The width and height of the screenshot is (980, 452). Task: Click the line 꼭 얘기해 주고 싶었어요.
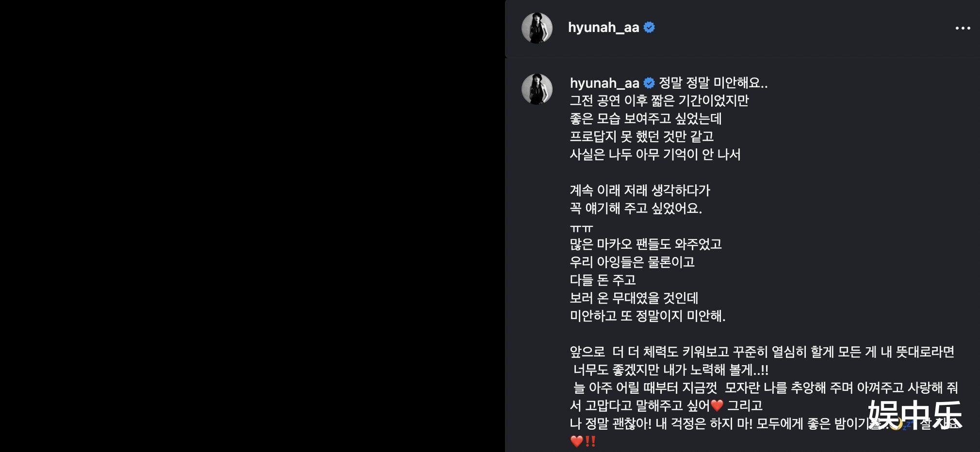pos(636,208)
